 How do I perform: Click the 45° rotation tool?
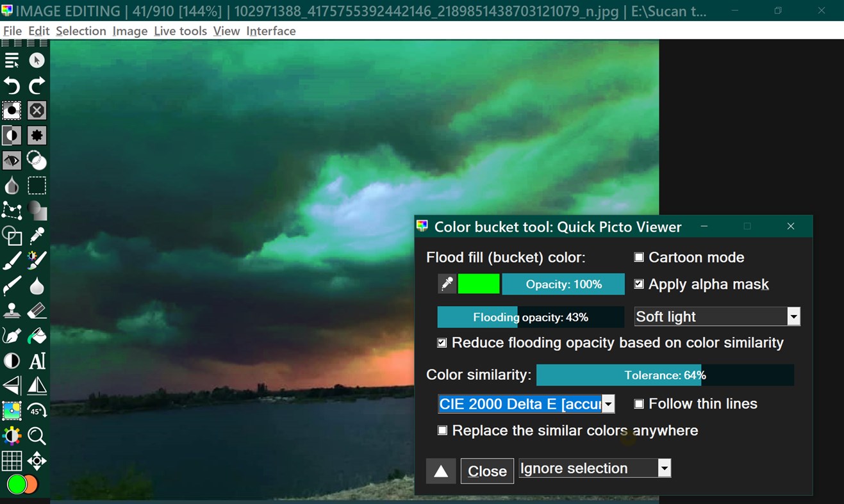[37, 411]
